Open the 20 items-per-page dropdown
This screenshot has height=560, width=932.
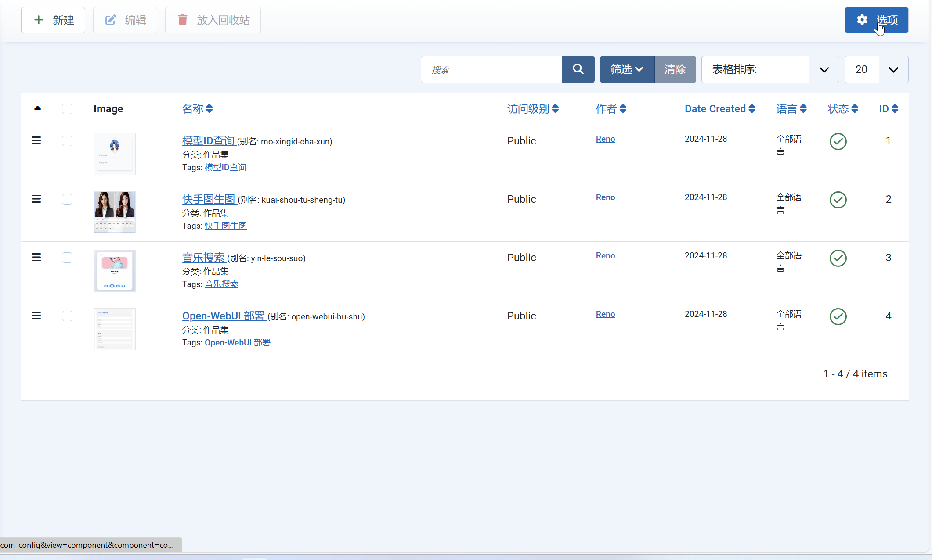876,69
